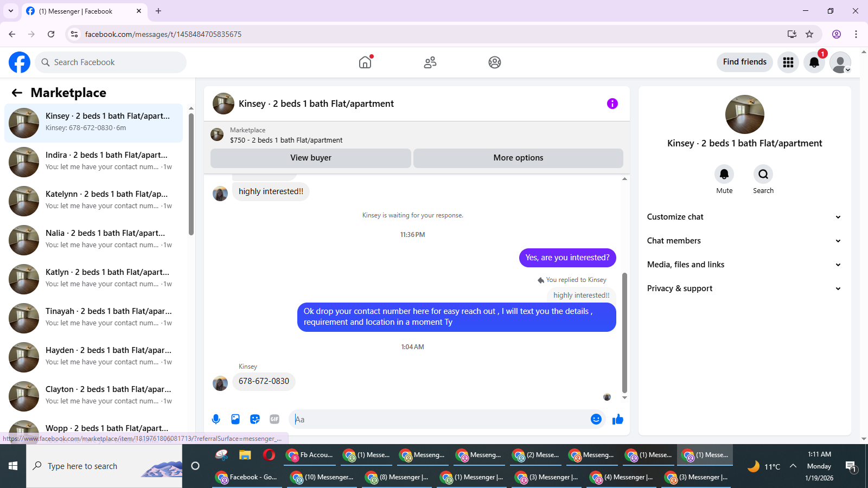Screen dimensions: 868x488
Task: Launch Opera browser from the taskbar
Action: click(269, 455)
